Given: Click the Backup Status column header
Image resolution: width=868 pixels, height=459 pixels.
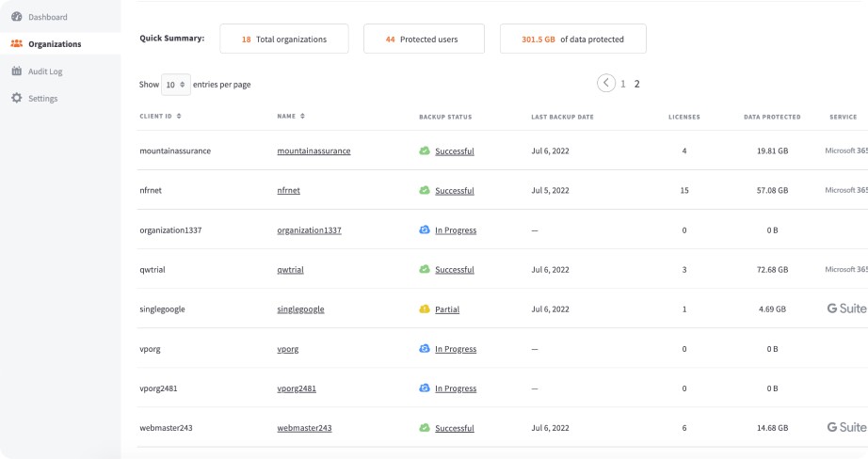Looking at the screenshot, I should pos(445,117).
